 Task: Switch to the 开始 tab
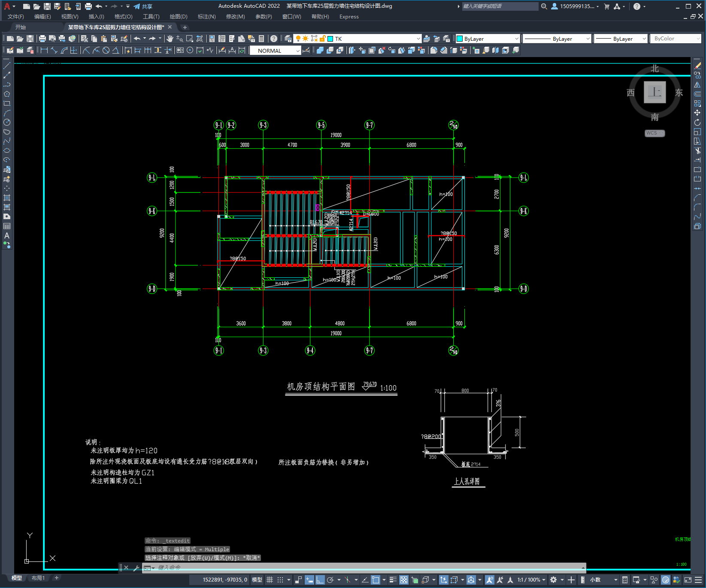pos(21,27)
